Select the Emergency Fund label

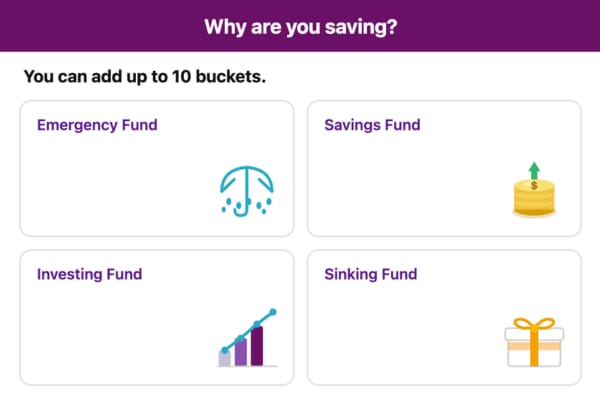tap(97, 126)
